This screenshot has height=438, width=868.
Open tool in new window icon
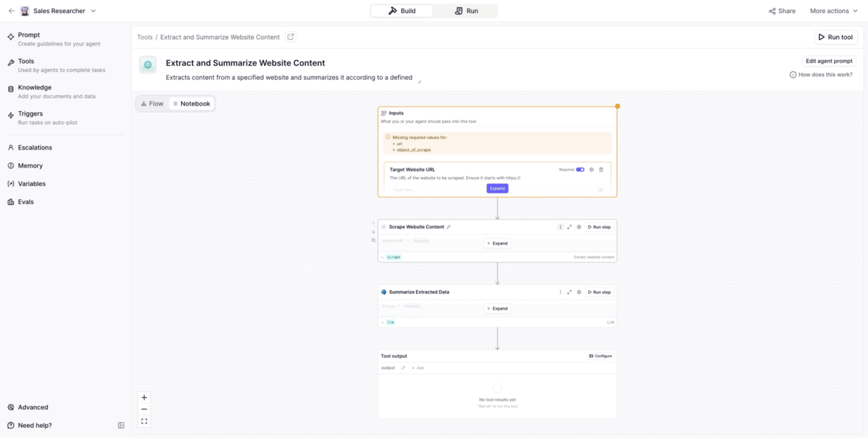(x=291, y=37)
